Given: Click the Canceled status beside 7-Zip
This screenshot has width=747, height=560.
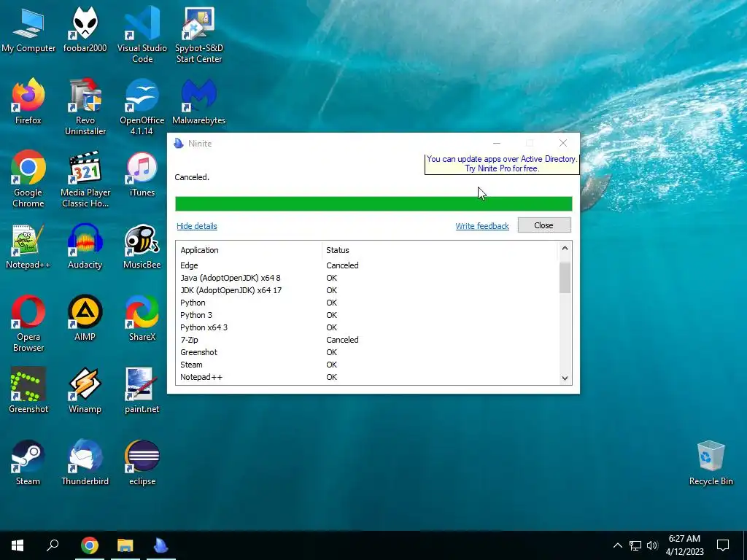Looking at the screenshot, I should [x=342, y=340].
